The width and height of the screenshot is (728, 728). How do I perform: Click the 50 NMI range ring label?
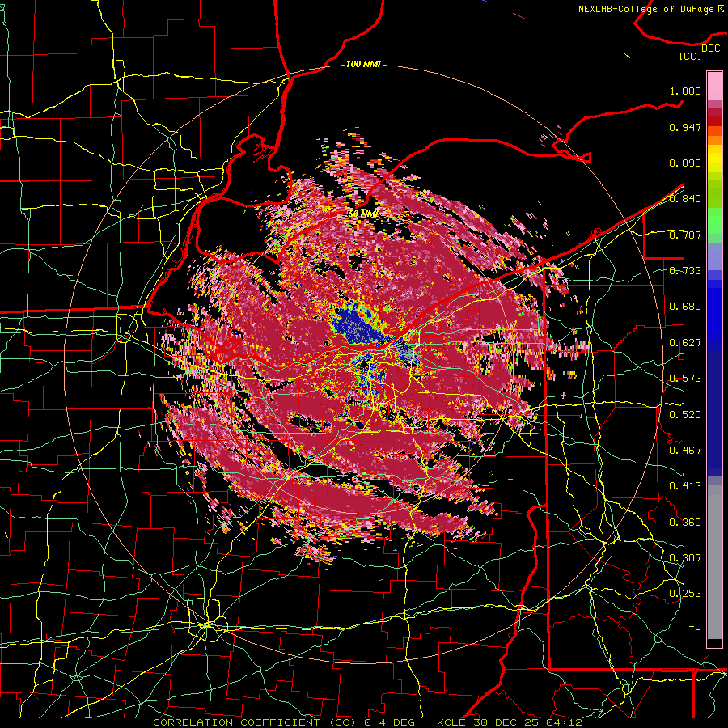363,214
